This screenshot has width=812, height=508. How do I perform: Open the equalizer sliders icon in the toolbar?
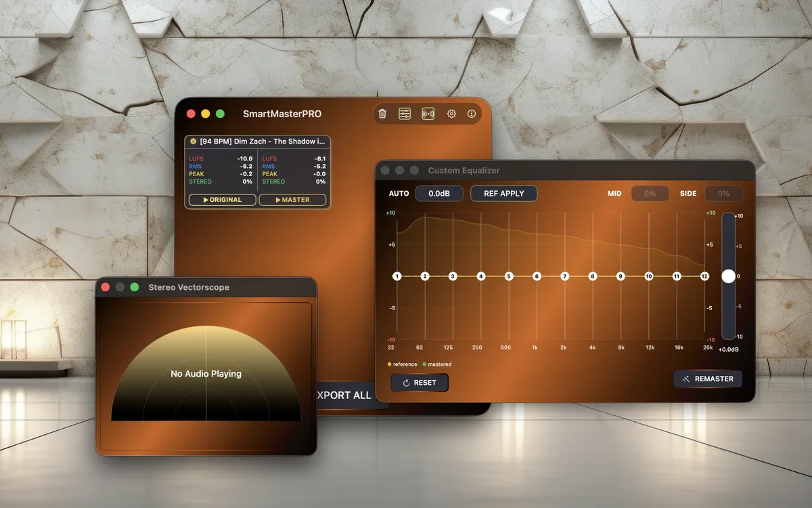405,114
